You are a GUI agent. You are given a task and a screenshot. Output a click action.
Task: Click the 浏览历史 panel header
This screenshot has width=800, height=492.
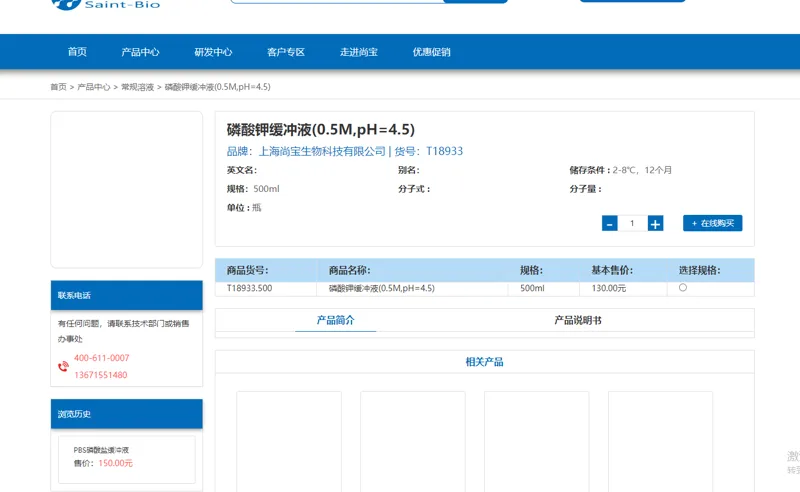pyautogui.click(x=127, y=414)
